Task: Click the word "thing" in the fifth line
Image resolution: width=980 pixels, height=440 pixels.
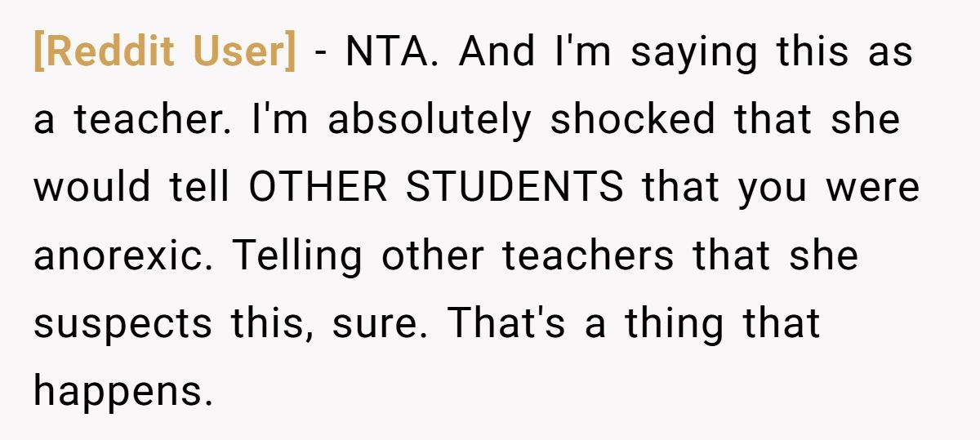Action: pyautogui.click(x=675, y=323)
